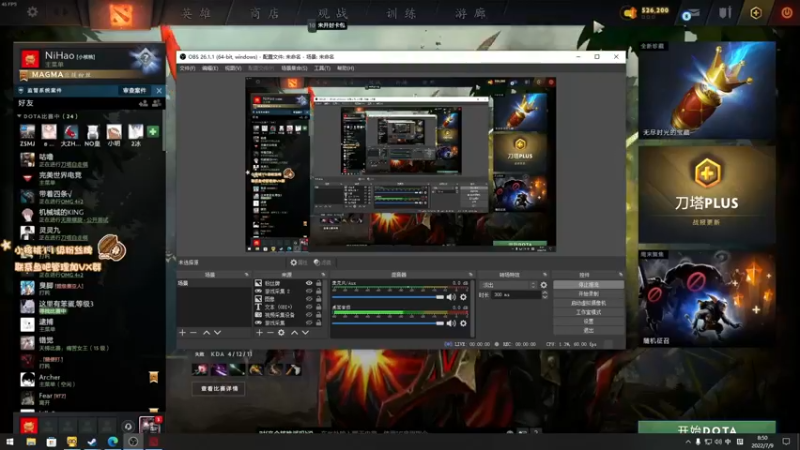Switch to OBS Studio taskbar icon
The height and width of the screenshot is (450, 800).
133,442
